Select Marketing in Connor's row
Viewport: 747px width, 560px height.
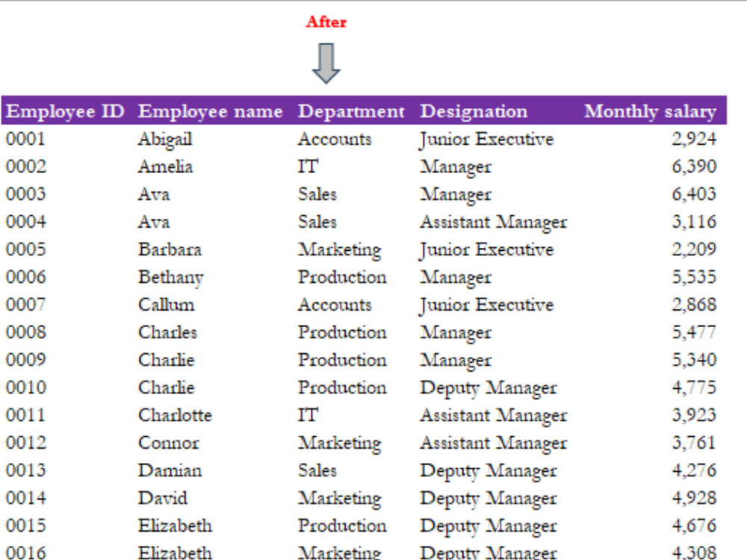[x=340, y=444]
